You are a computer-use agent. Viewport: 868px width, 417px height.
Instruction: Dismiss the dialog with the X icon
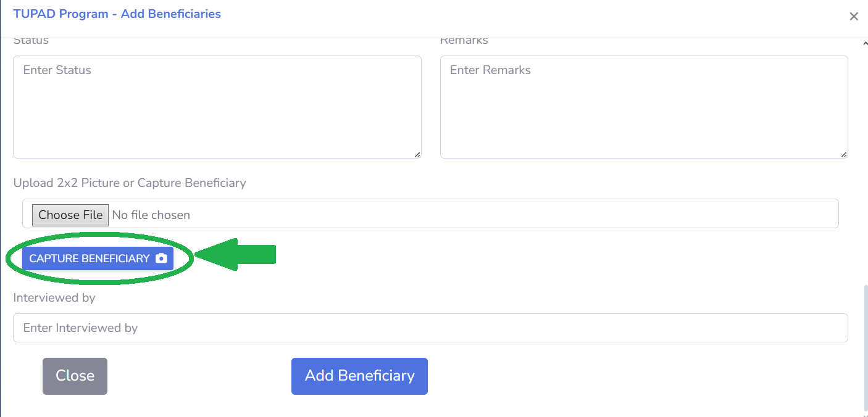coord(854,17)
